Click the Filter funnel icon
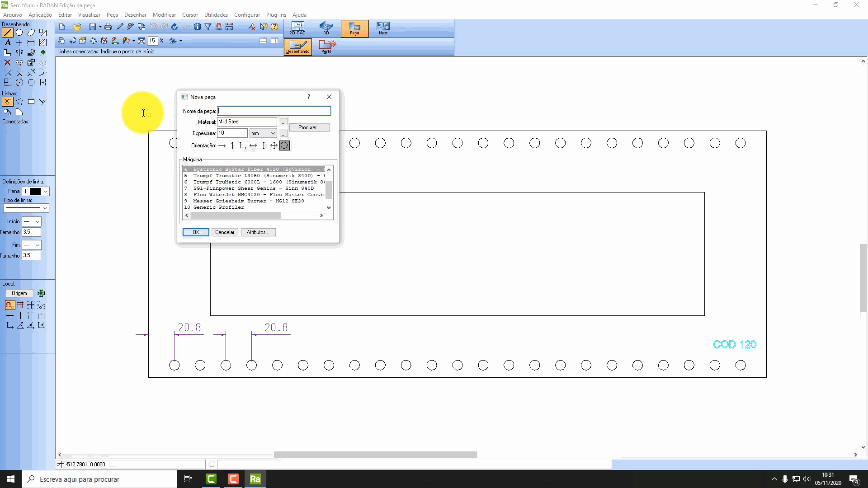868x488 pixels. pos(208,27)
